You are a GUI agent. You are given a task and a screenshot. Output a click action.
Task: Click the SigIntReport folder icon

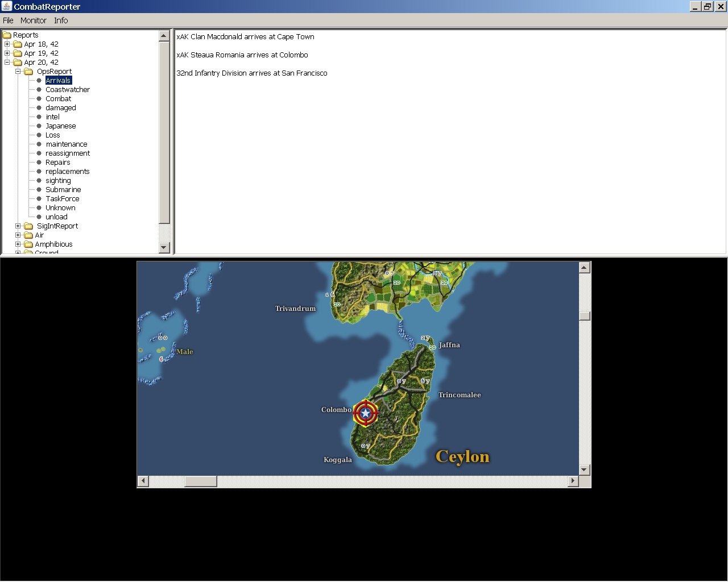tap(28, 226)
